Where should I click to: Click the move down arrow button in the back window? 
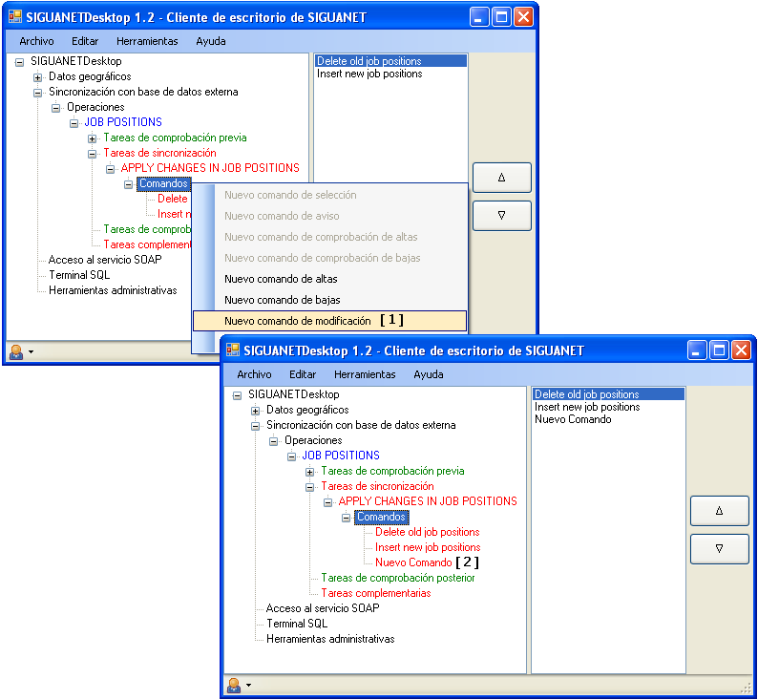[502, 216]
